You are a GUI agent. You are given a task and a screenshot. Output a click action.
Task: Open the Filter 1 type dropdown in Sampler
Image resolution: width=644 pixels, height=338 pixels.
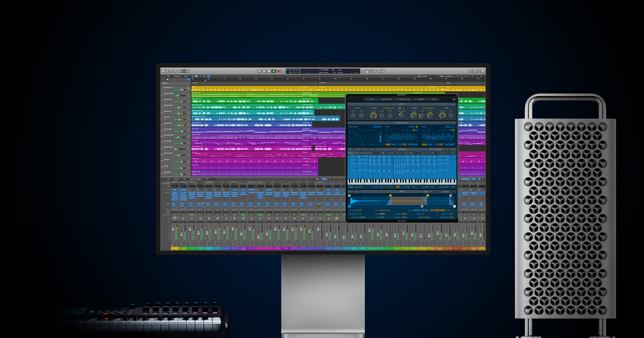pos(389,108)
